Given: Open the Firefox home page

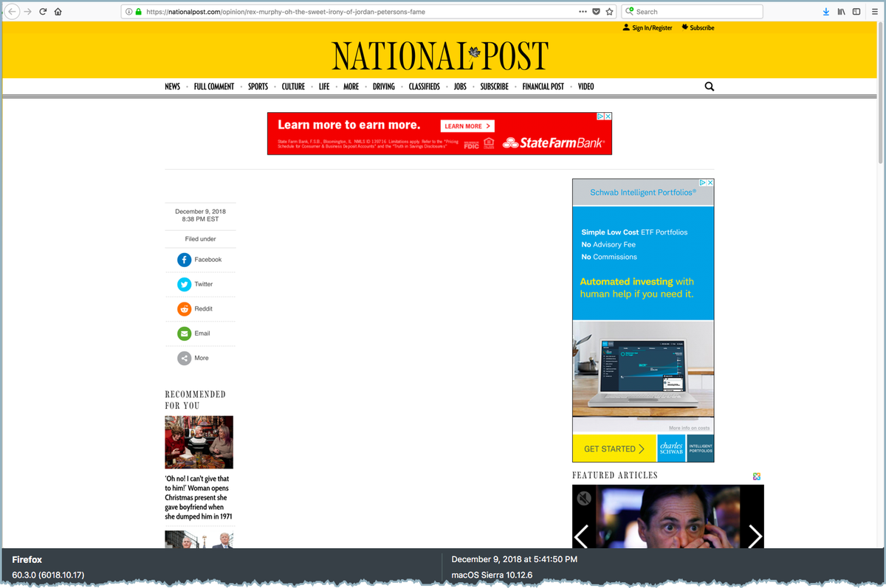Looking at the screenshot, I should click(58, 12).
